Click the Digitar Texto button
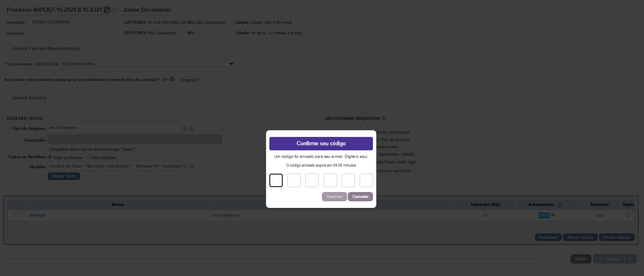 (64, 176)
